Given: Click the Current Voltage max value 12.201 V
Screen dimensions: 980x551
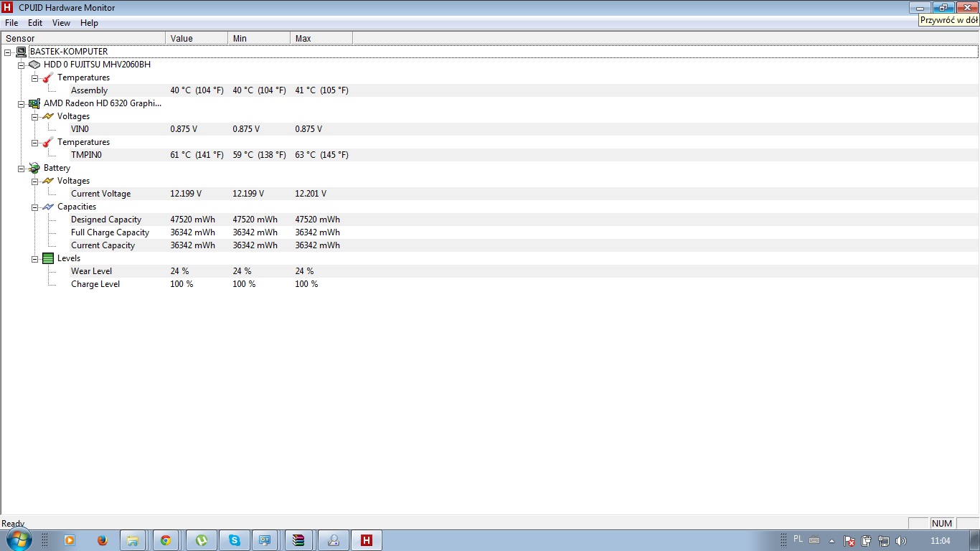Looking at the screenshot, I should click(x=311, y=194).
